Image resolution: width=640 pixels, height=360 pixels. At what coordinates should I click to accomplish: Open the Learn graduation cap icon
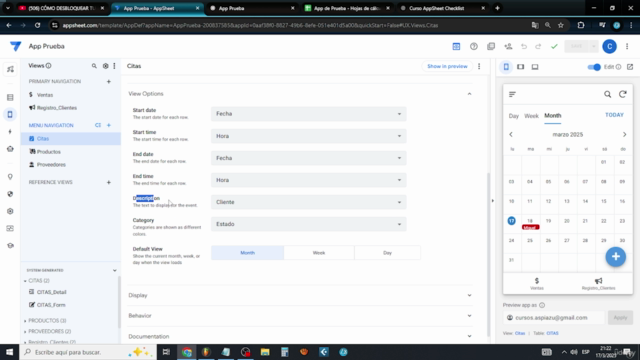point(10,245)
